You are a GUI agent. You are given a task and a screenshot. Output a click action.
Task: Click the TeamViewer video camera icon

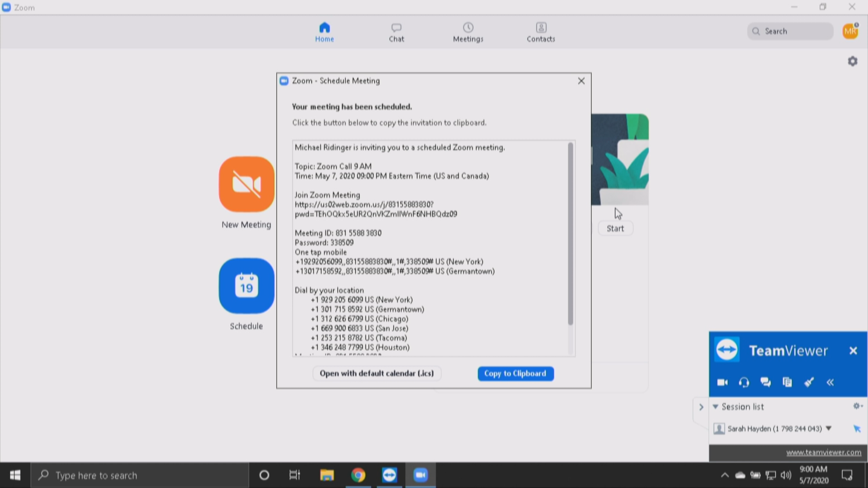(722, 382)
